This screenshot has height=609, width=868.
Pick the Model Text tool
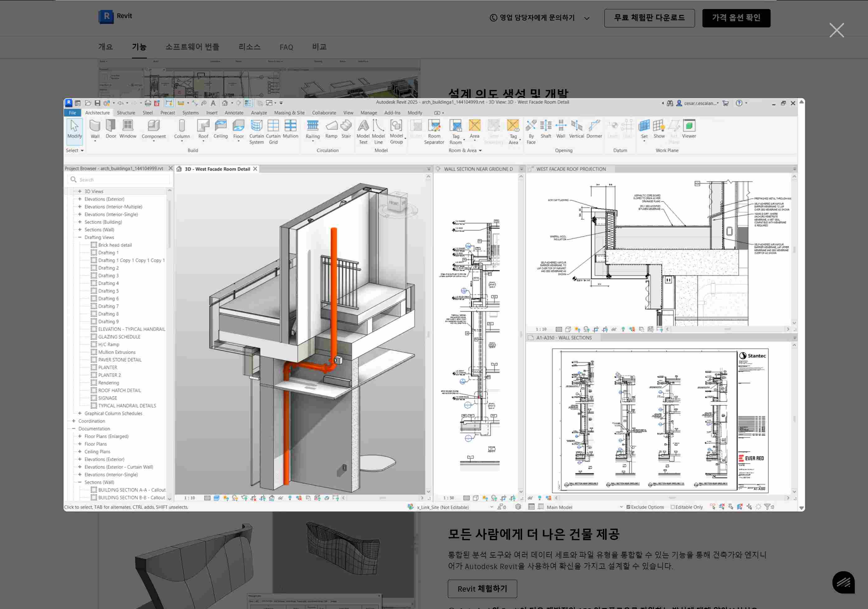[x=363, y=132]
